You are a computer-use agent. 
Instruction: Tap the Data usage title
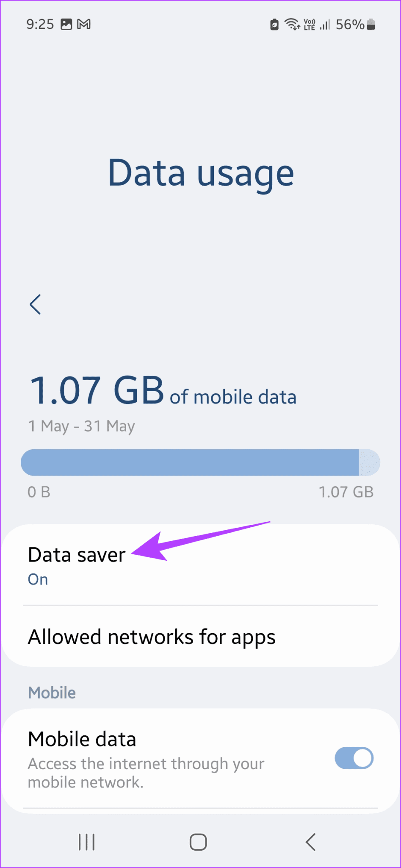coord(200,173)
